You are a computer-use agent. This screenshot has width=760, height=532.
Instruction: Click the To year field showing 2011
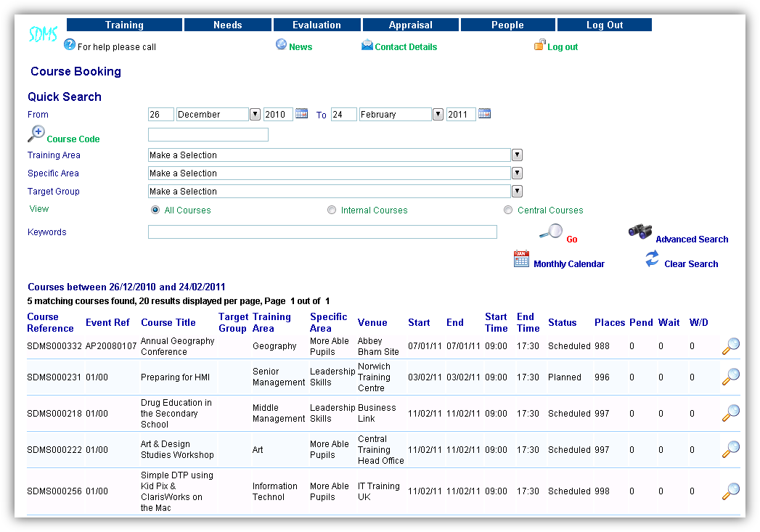tap(461, 115)
